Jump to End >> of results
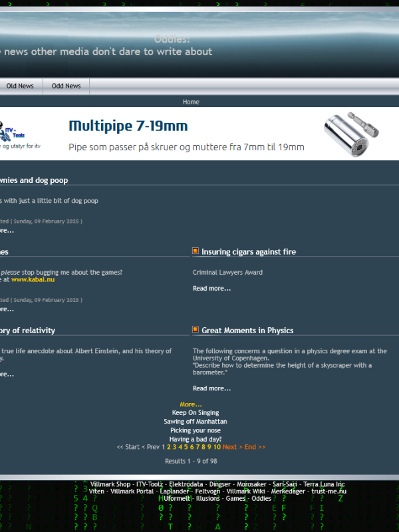The height and width of the screenshot is (532, 399). (x=255, y=447)
